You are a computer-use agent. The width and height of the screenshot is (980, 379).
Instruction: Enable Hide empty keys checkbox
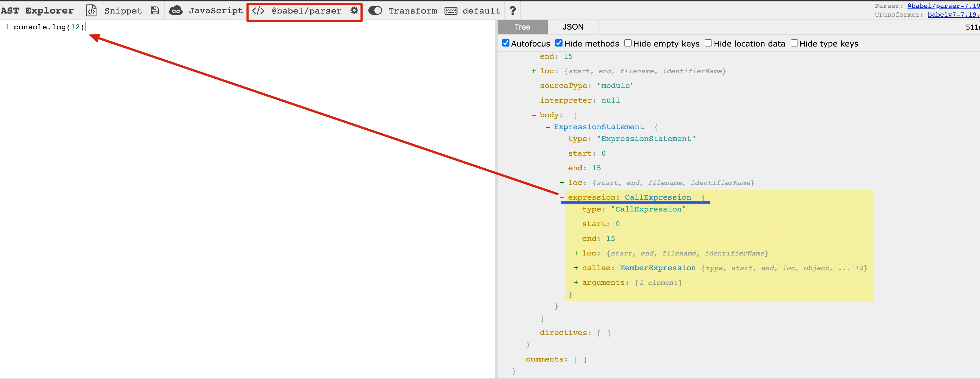[628, 43]
